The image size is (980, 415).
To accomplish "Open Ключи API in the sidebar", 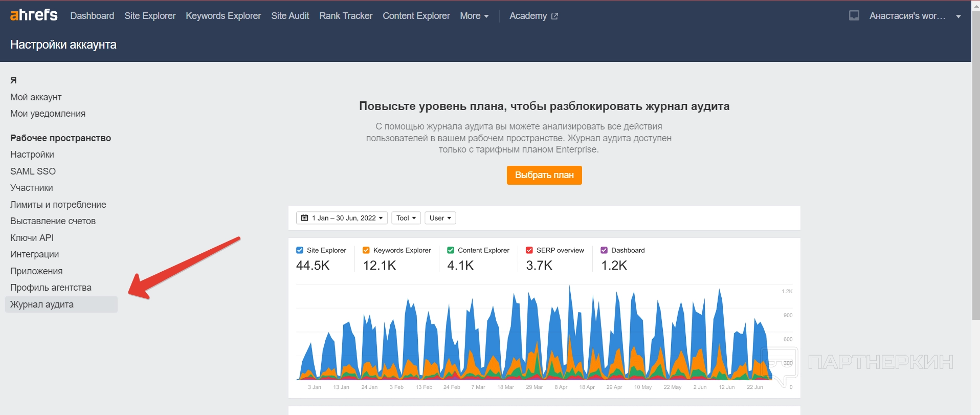I will [32, 238].
